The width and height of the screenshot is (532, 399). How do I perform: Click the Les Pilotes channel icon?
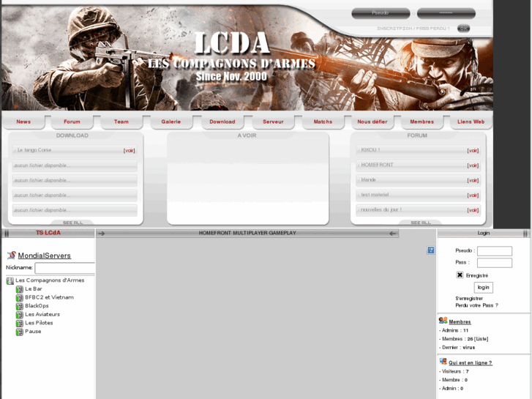19,324
